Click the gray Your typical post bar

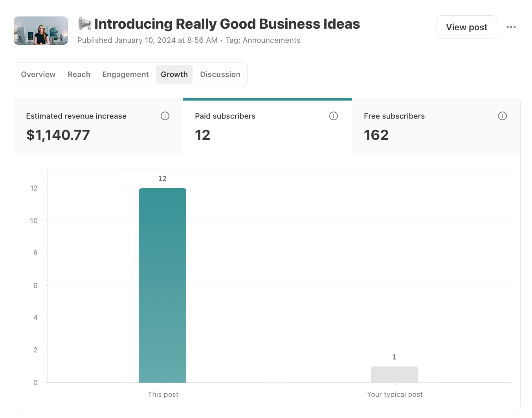394,374
